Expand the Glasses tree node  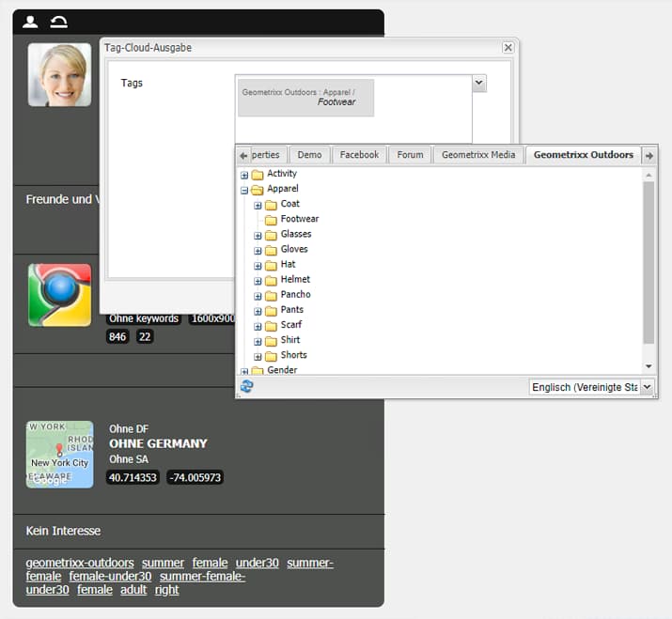(258, 236)
